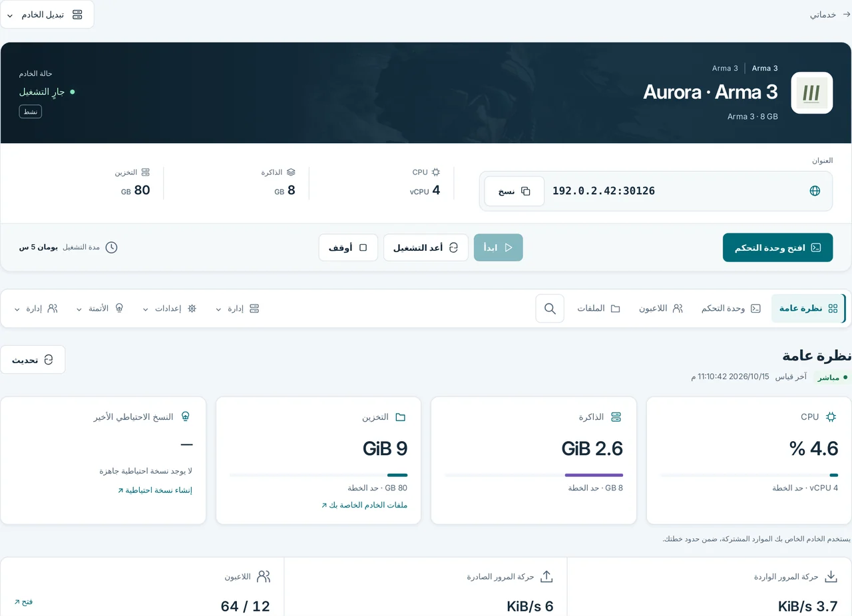This screenshot has height=616, width=852.
Task: Click the نشط status badge
Action: pos(31,112)
